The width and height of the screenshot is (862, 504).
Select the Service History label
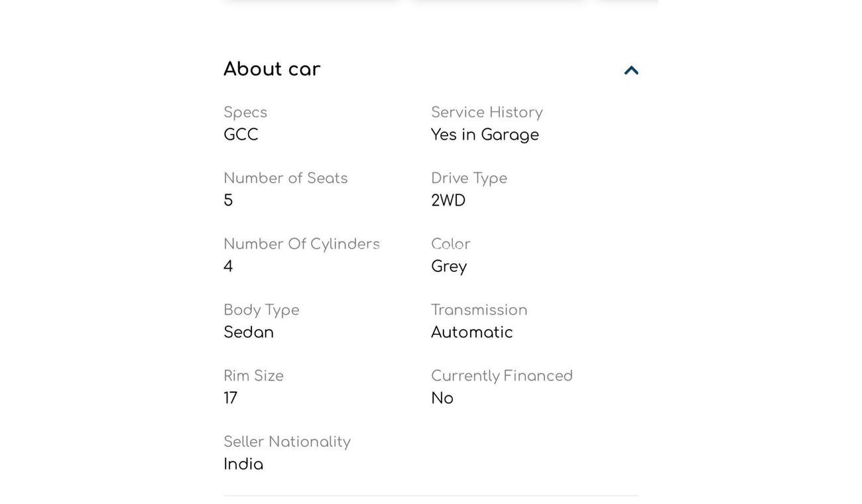pyautogui.click(x=487, y=113)
